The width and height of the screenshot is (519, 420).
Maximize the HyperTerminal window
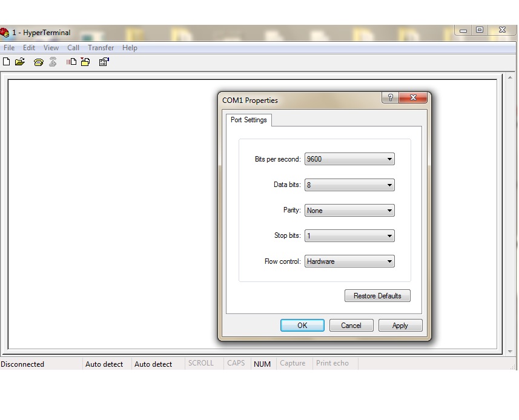479,30
